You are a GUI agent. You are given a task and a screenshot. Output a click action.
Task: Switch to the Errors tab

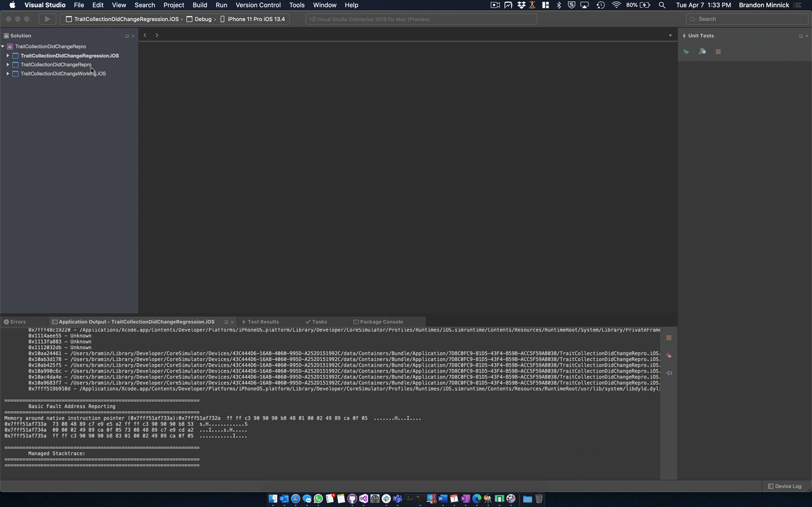coord(15,321)
